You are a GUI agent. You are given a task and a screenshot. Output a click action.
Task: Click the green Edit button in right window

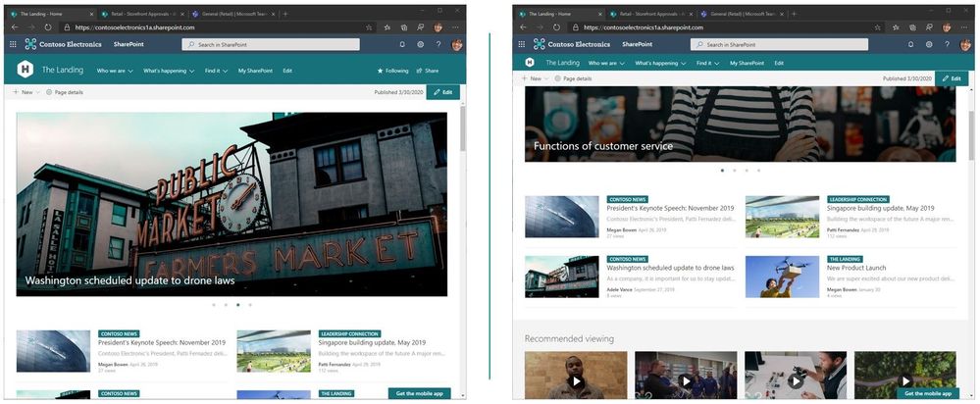pos(952,78)
